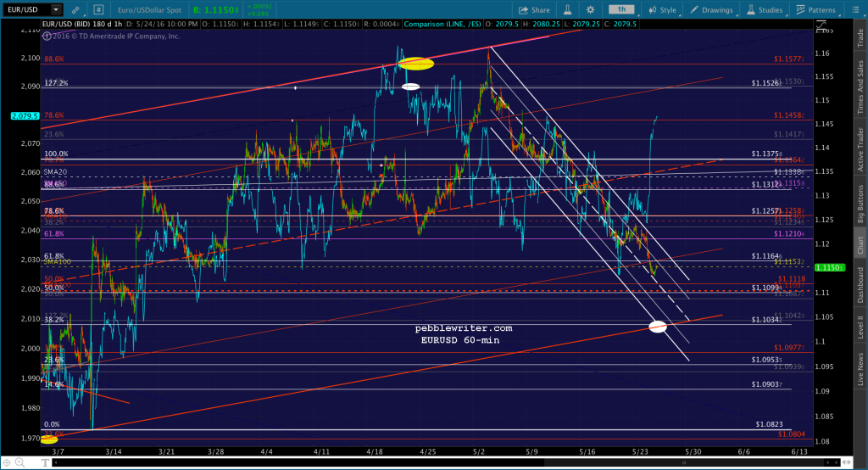Click the SMA20 label on left
Screen dimensions: 868x470
click(55, 172)
